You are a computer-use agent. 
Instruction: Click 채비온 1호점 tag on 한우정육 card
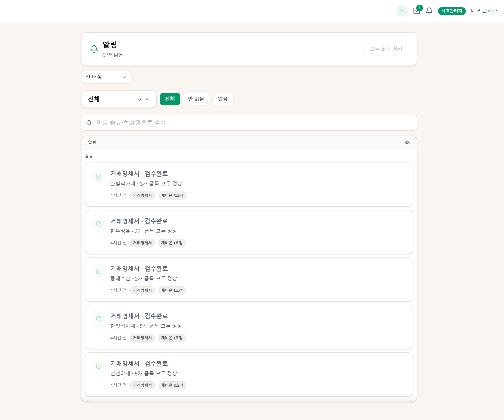pos(172,243)
